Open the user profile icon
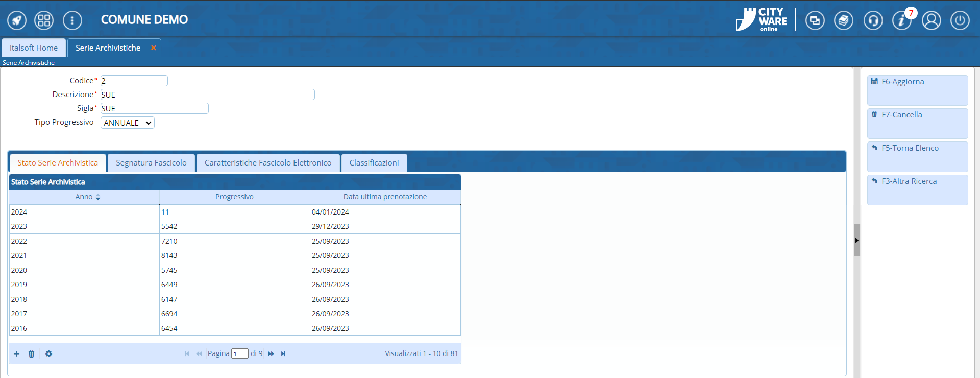980x378 pixels. (931, 20)
